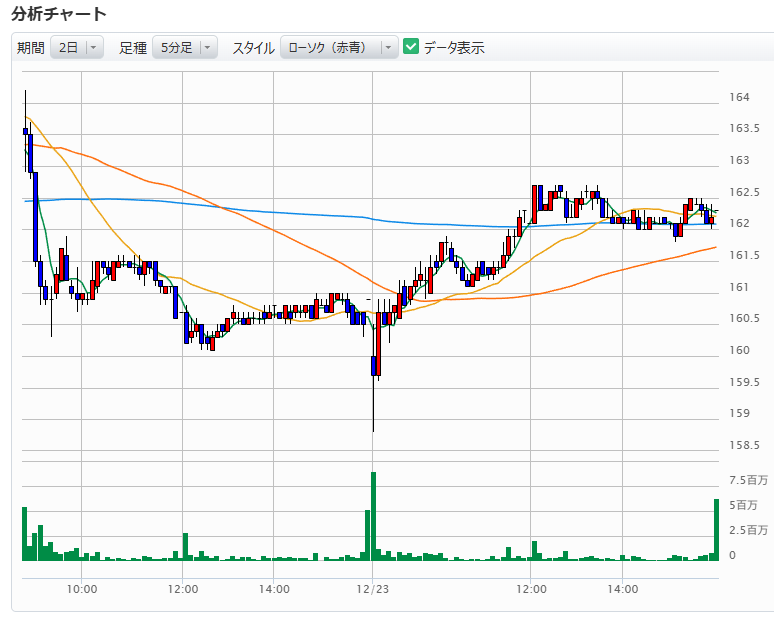
Task: Click the スタイル label text
Action: [x=253, y=47]
